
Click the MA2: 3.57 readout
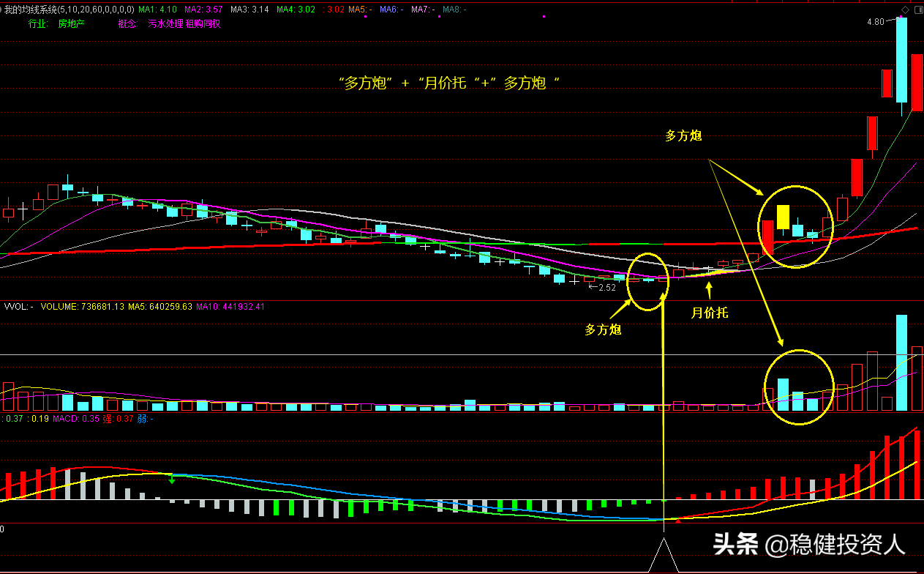[203, 10]
